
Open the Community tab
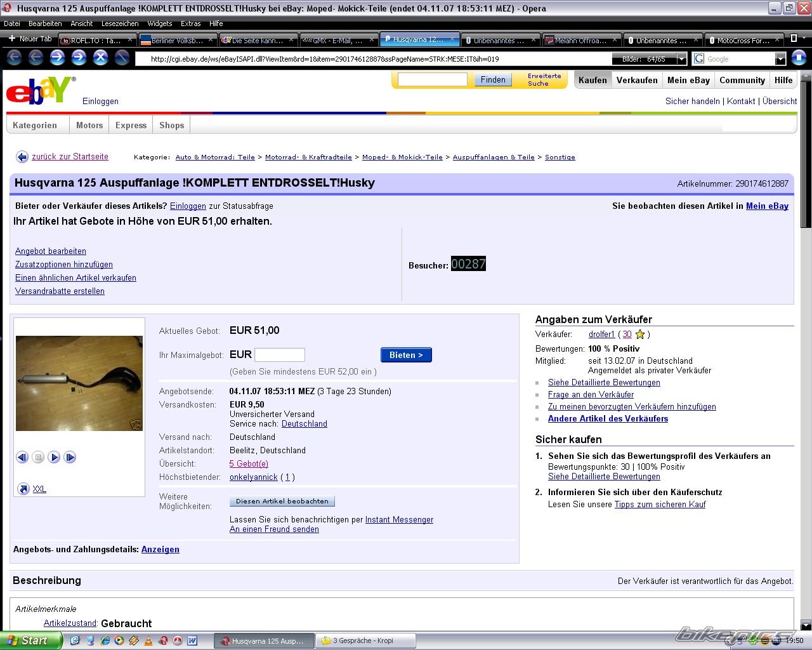pyautogui.click(x=742, y=80)
